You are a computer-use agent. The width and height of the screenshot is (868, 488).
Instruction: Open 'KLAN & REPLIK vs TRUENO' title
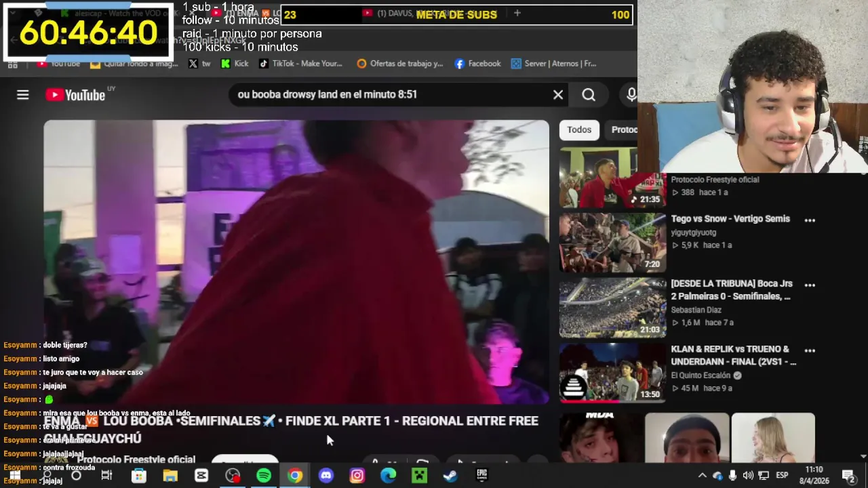pos(733,355)
